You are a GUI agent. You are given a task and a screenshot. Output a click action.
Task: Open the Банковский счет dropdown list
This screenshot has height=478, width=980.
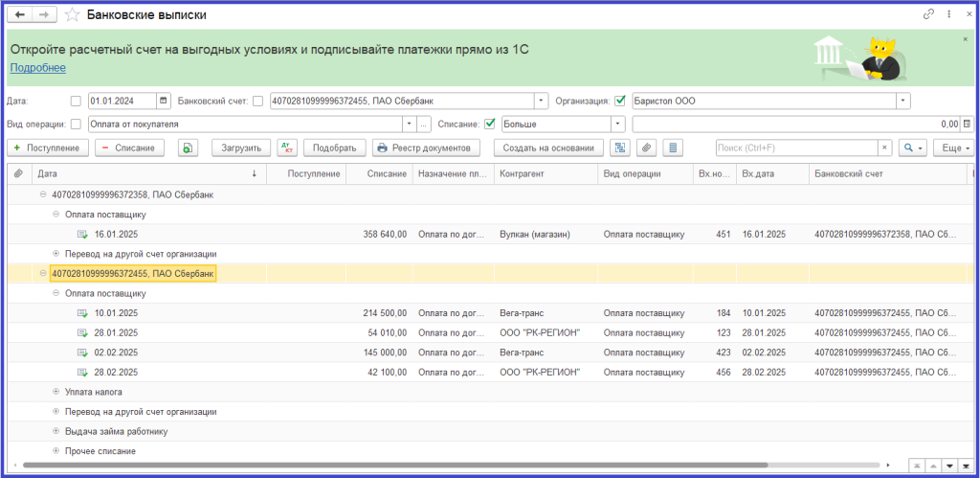point(542,101)
